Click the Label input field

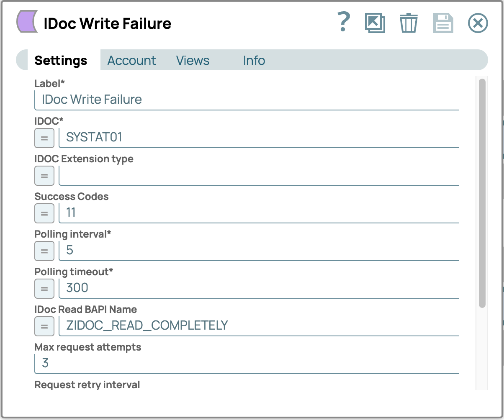point(247,100)
